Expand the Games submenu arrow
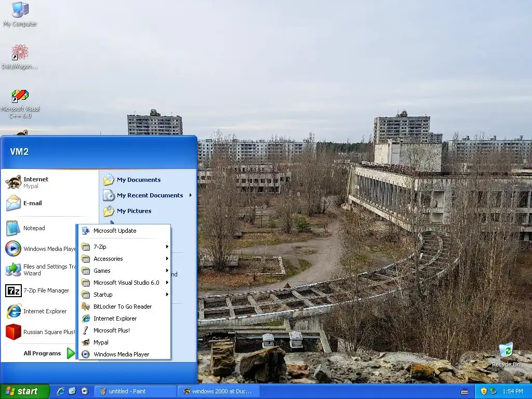The width and height of the screenshot is (532, 399). [x=167, y=270]
